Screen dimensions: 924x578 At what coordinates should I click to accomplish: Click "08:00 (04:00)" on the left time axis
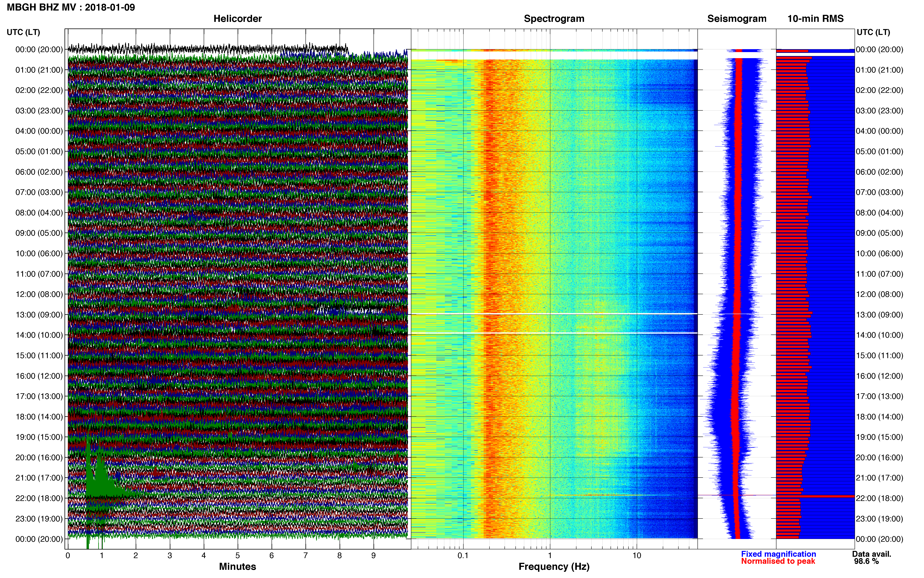tap(39, 213)
